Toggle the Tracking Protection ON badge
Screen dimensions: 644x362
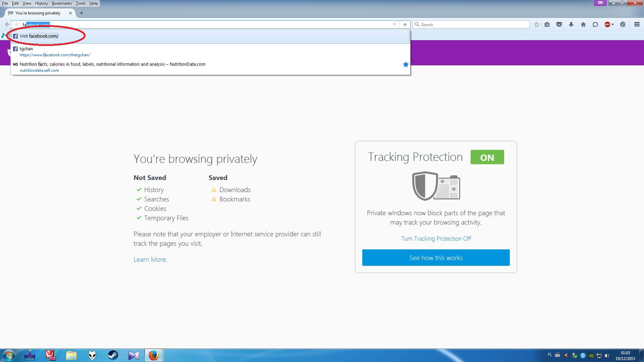pos(487,157)
